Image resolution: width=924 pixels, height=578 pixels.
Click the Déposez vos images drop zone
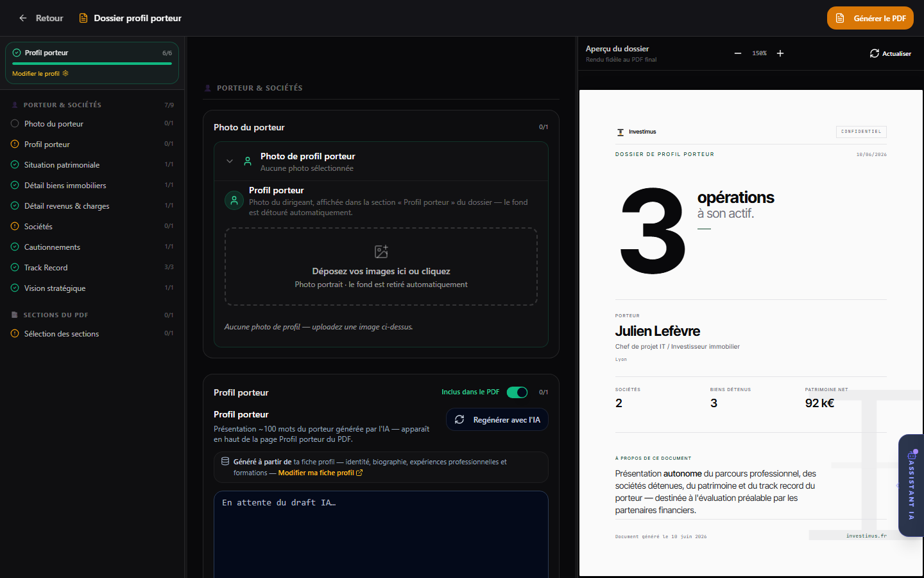pos(381,267)
